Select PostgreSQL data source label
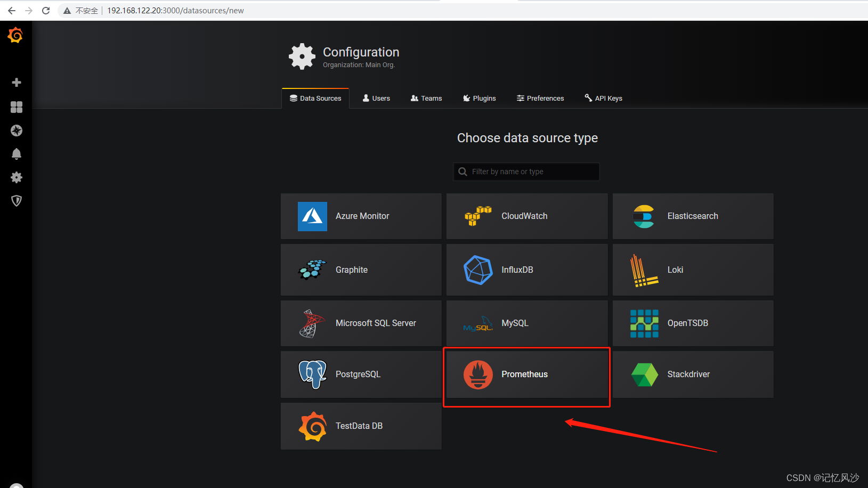 click(358, 375)
